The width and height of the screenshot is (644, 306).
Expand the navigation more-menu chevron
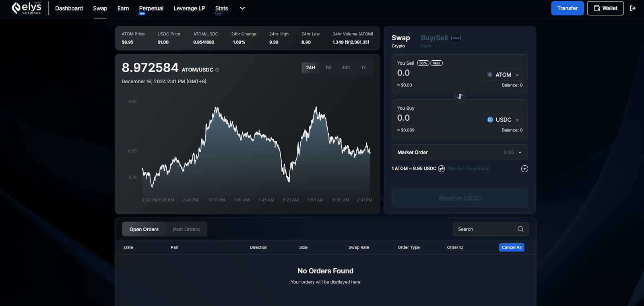pos(242,8)
